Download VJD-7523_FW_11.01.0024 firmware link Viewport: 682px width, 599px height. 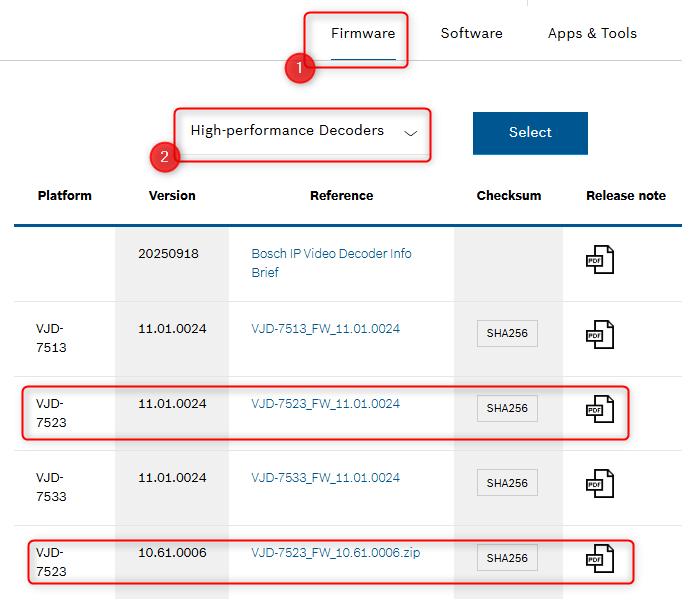(325, 404)
